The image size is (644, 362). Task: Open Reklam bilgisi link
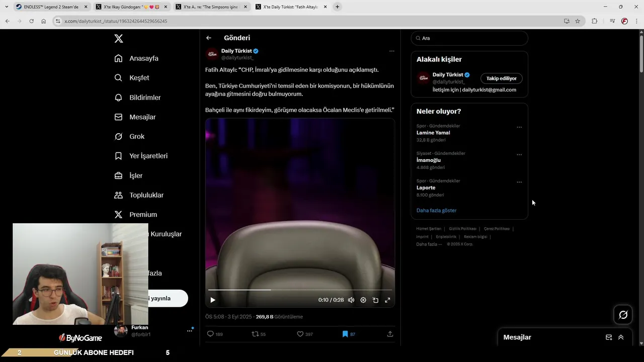coord(475,237)
